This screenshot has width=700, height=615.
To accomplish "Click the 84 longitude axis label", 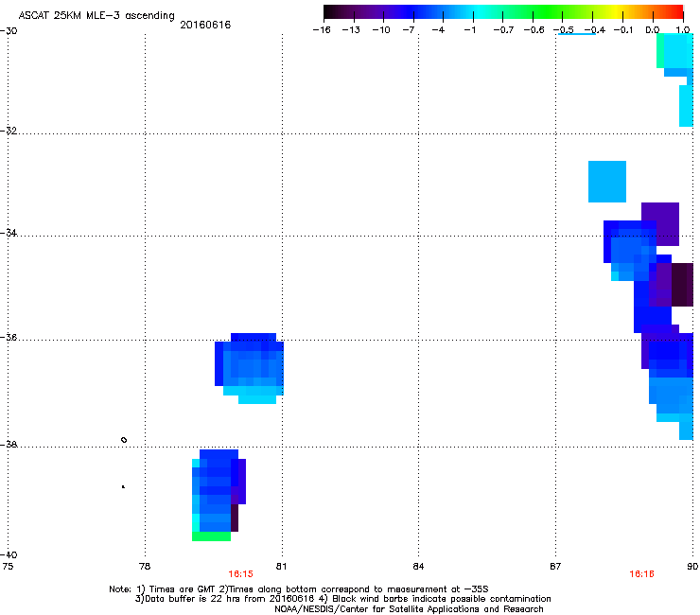I will (x=418, y=567).
